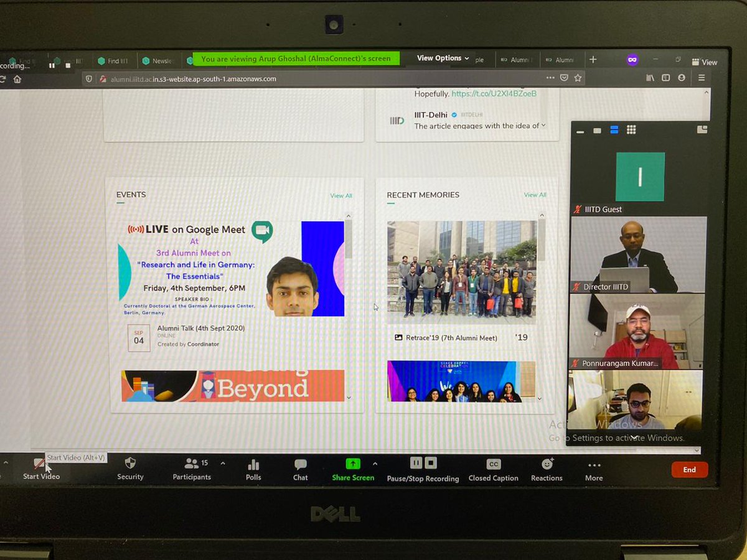Open the Firefox account icon
This screenshot has width=747, height=560.
(x=681, y=78)
